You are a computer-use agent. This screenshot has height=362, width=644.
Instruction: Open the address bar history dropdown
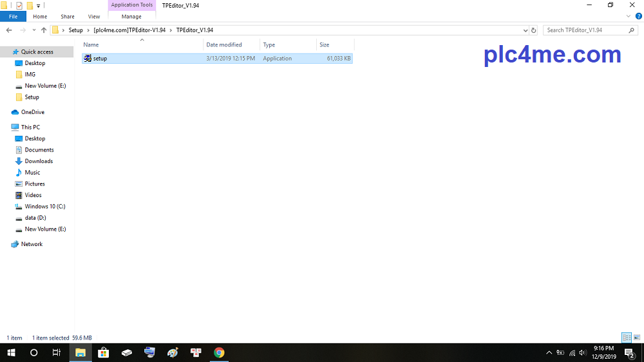526,30
